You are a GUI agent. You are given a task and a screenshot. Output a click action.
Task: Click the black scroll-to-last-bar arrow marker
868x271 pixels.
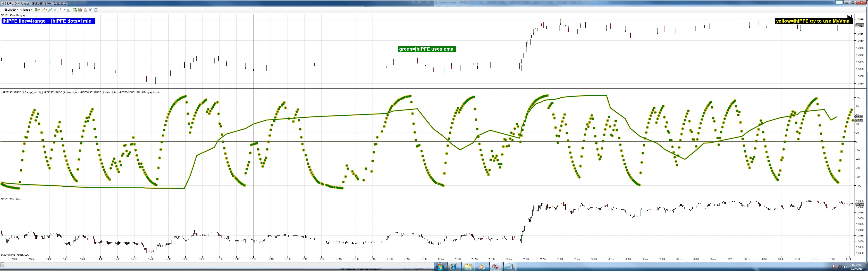tap(849, 16)
